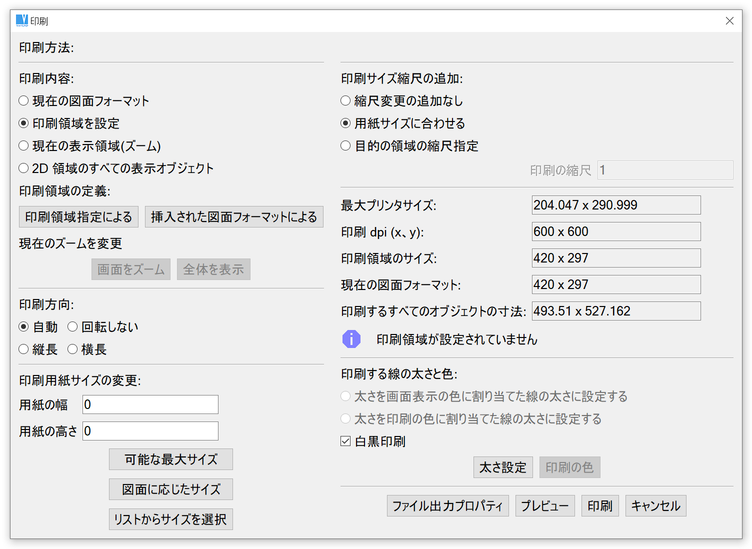Open the プレビュー print preview

[545, 506]
